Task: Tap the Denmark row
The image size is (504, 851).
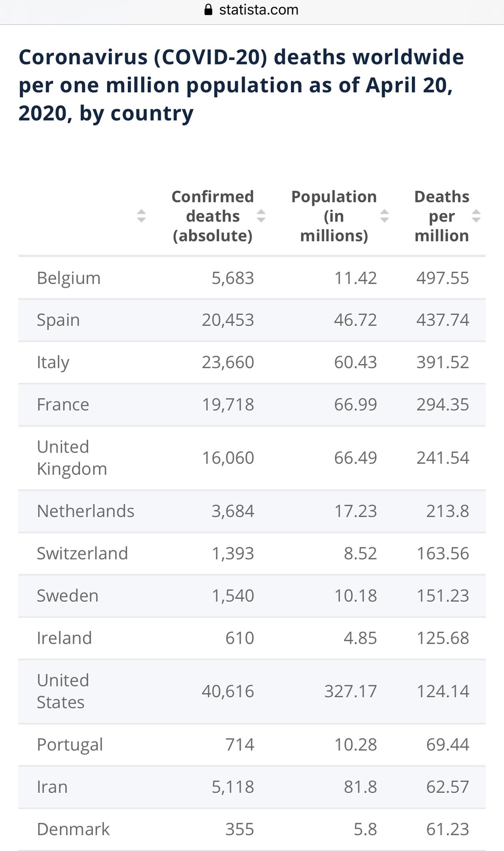Action: tap(252, 829)
